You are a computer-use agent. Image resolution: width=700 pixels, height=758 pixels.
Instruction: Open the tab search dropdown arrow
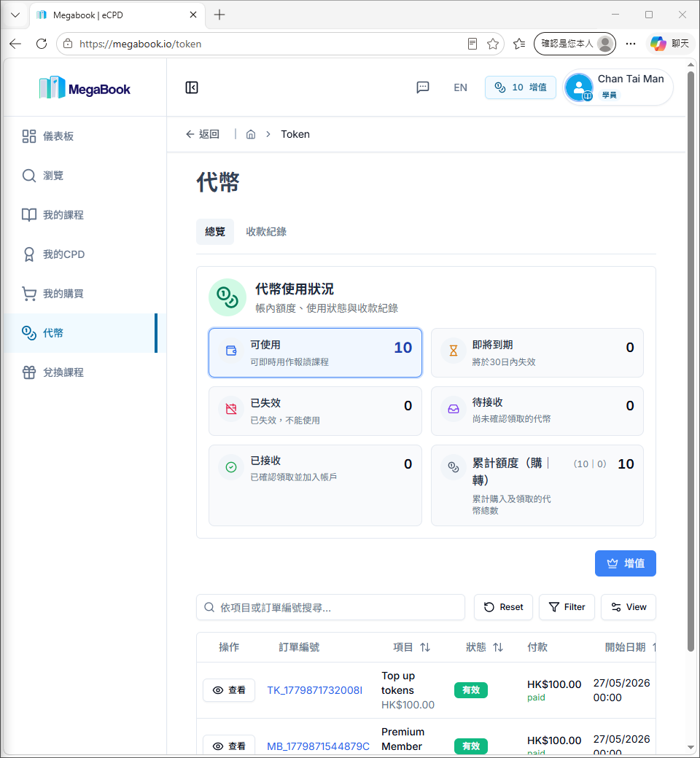15,15
